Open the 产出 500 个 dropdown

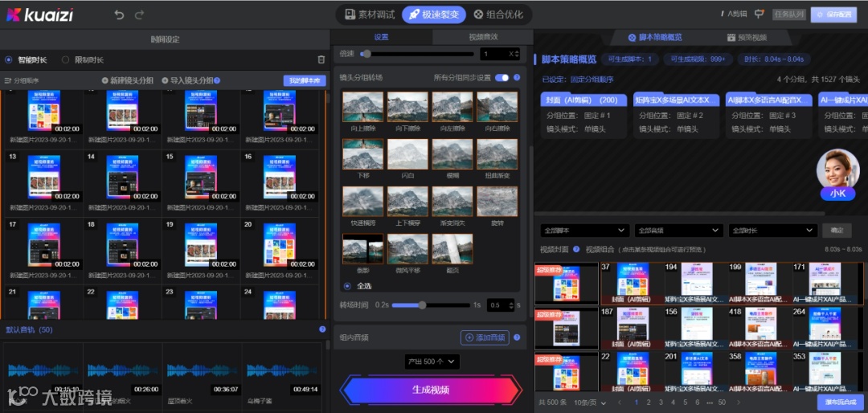[x=432, y=362]
